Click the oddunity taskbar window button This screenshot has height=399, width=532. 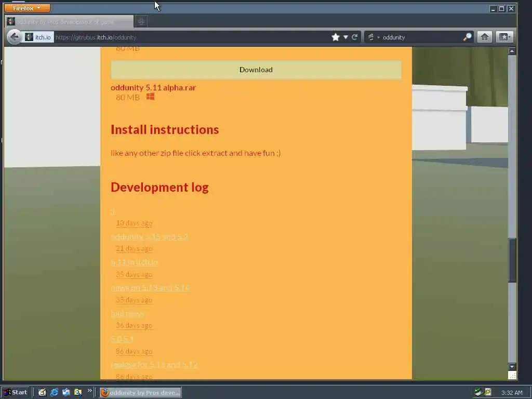140,393
